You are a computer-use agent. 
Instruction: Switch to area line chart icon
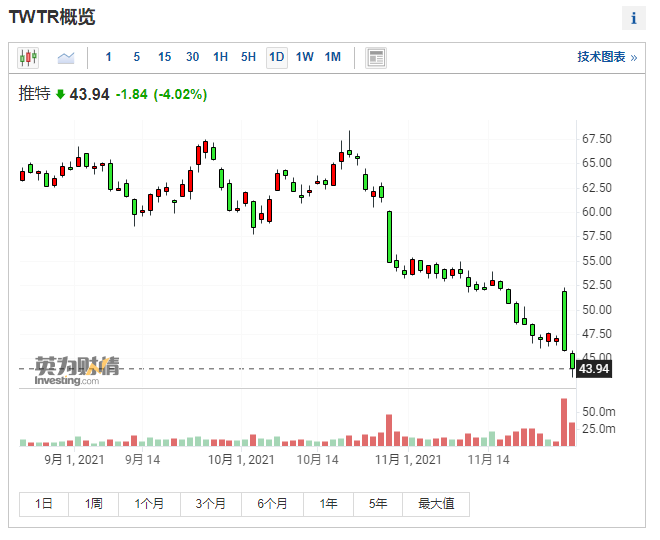click(66, 57)
